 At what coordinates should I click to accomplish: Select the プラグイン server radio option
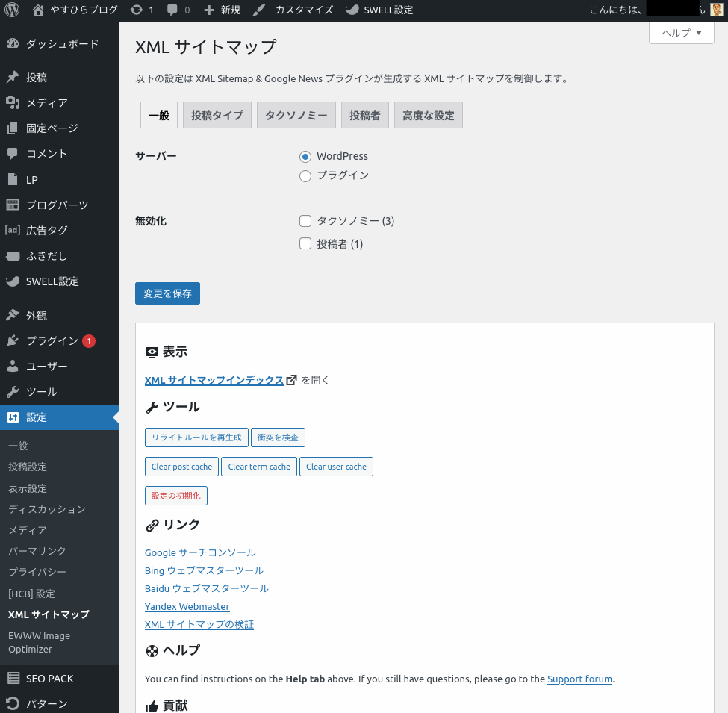coord(305,176)
